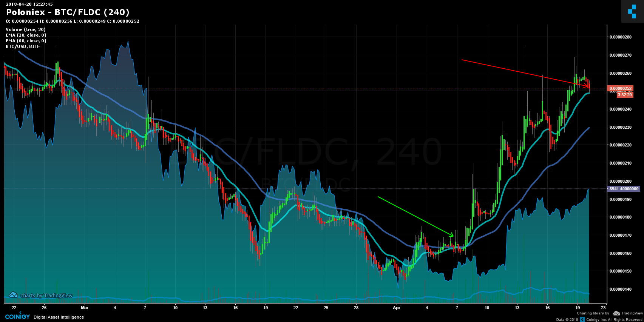The height and width of the screenshot is (322, 644).
Task: Click the current price tag 0.00000252
Action: tap(620, 88)
